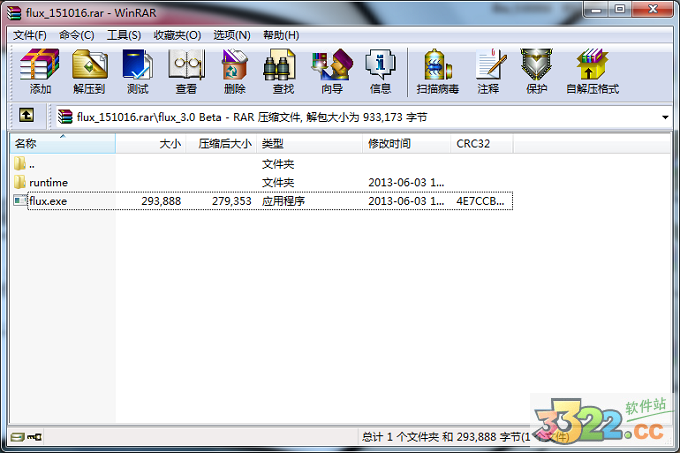Click size value 293,888 of flux.exe
The height and width of the screenshot is (453, 680).
point(161,201)
